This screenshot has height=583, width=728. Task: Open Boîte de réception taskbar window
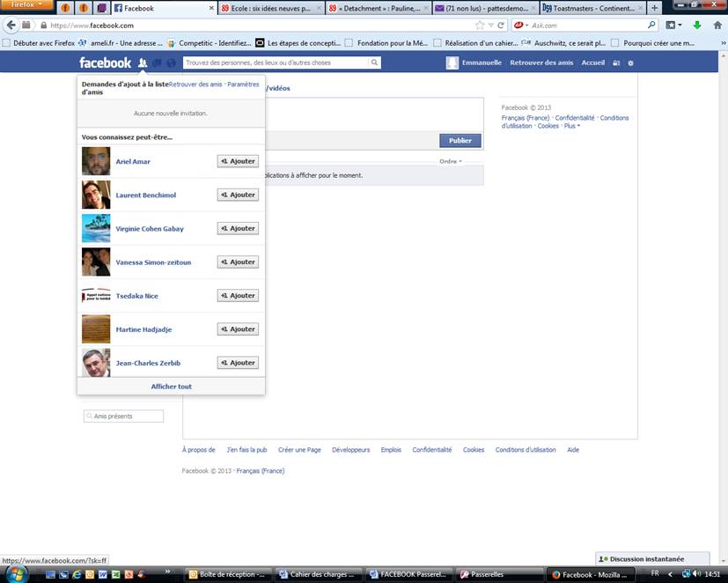coord(227,575)
